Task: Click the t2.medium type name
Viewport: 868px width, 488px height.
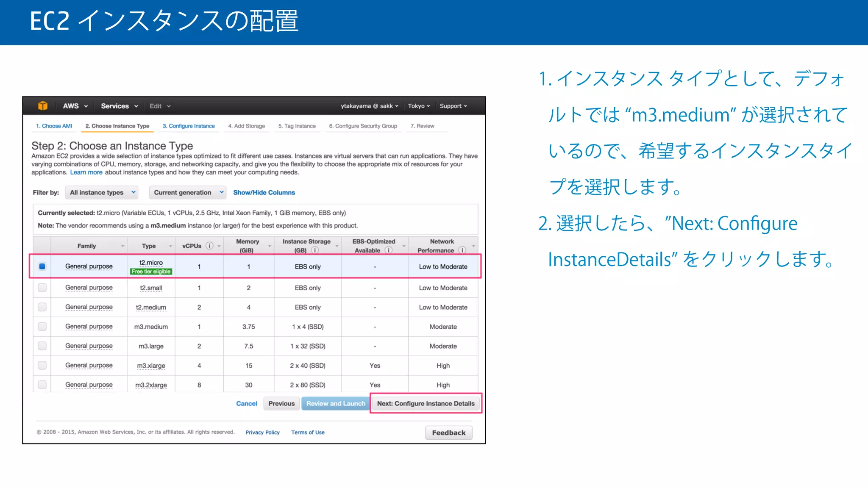Action: (151, 307)
